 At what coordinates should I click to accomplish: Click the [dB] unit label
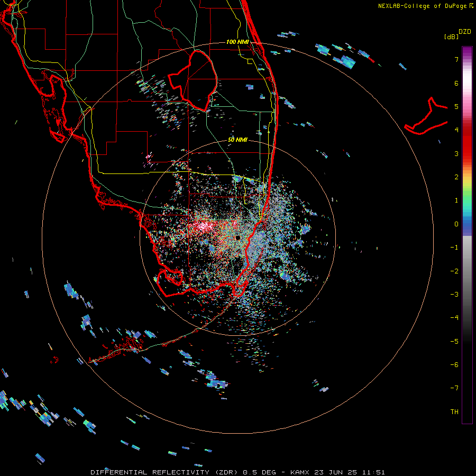pos(451,36)
